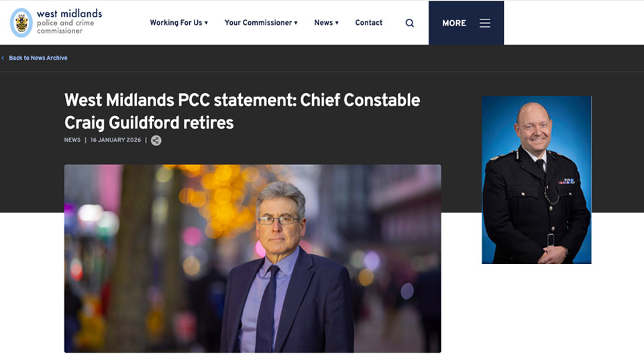This screenshot has width=644, height=362.
Task: Open the Working For Us menu label
Action: point(176,23)
